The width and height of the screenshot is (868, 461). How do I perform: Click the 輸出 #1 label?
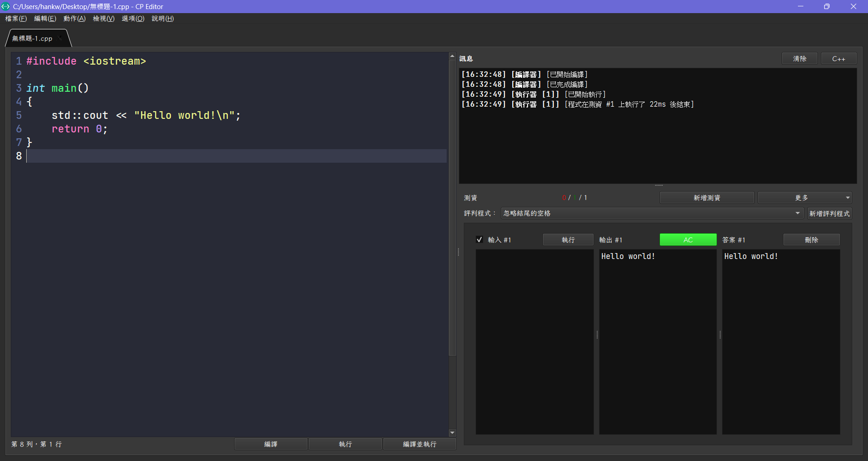coord(611,240)
